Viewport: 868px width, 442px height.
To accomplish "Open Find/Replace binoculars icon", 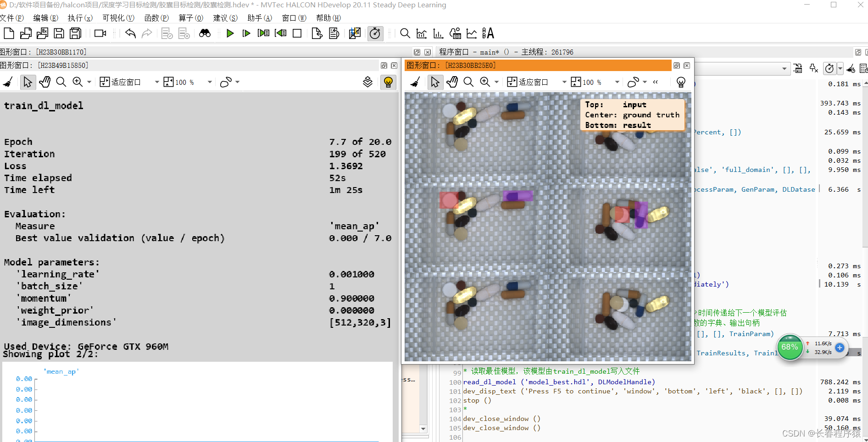I will (205, 33).
